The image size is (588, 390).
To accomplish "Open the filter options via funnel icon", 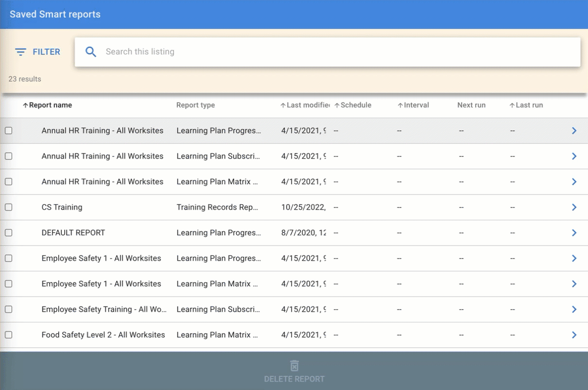I will coord(20,52).
